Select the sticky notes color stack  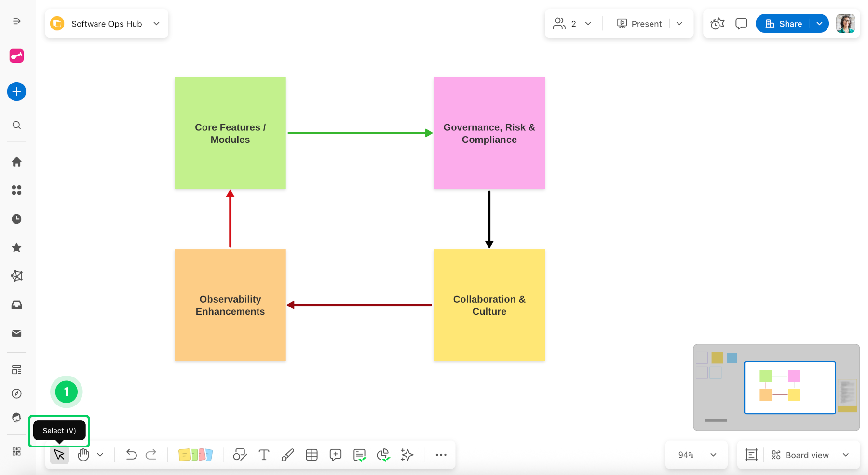coord(195,455)
